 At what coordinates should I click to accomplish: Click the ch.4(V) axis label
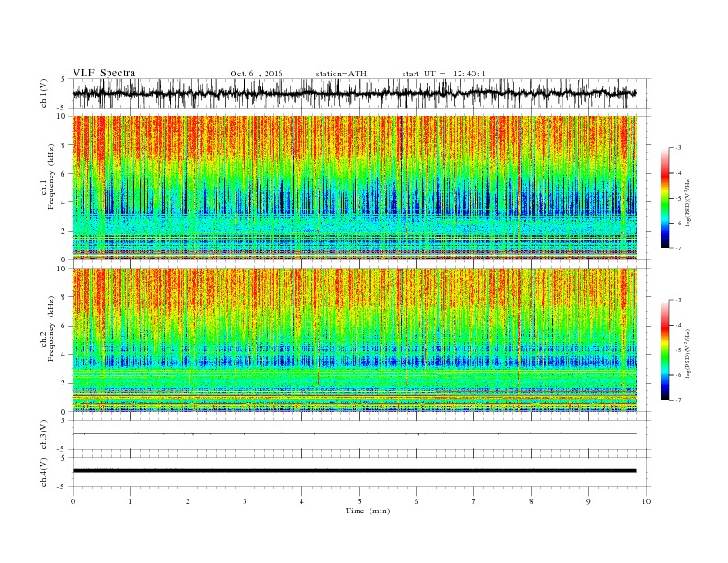(x=44, y=473)
